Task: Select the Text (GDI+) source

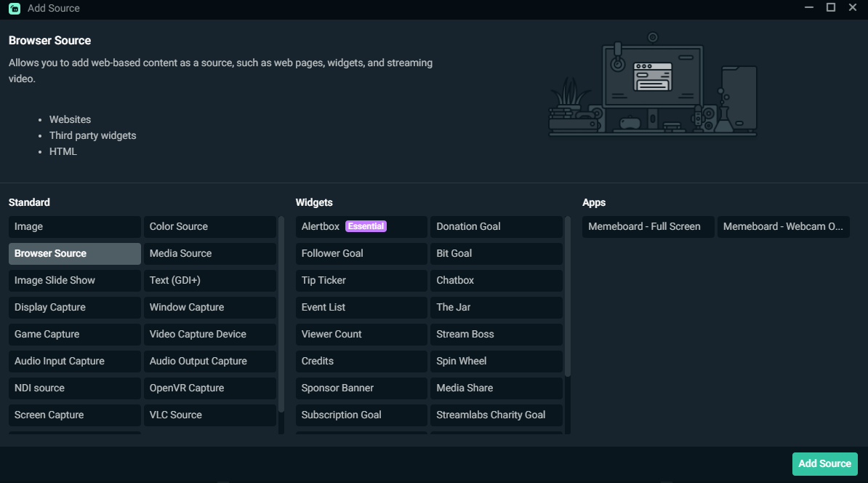Action: tap(209, 280)
